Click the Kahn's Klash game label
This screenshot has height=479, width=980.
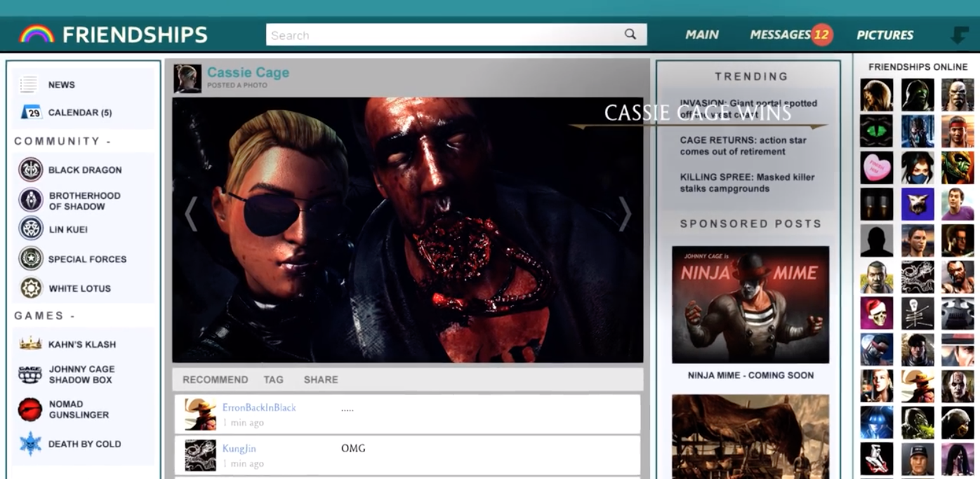point(82,344)
